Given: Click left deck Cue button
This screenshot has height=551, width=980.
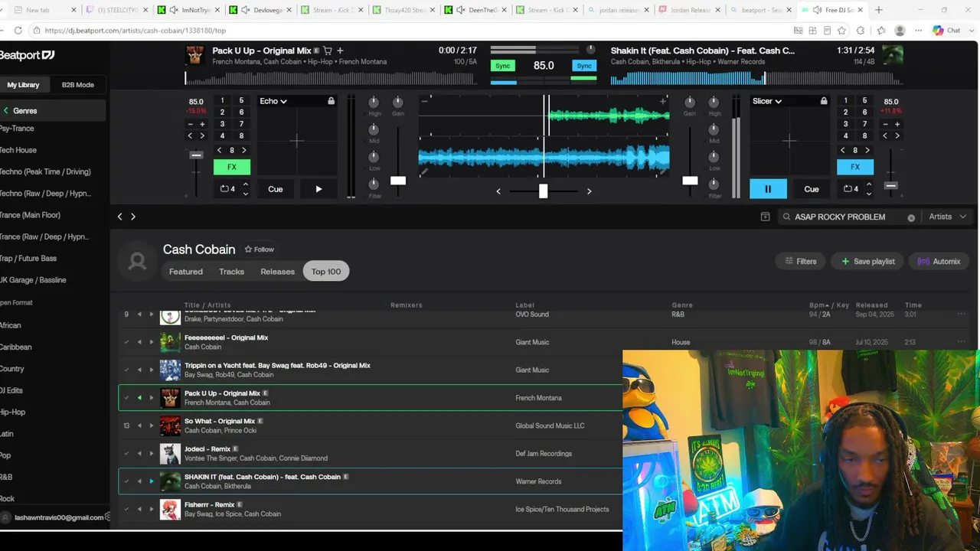Looking at the screenshot, I should pos(276,189).
